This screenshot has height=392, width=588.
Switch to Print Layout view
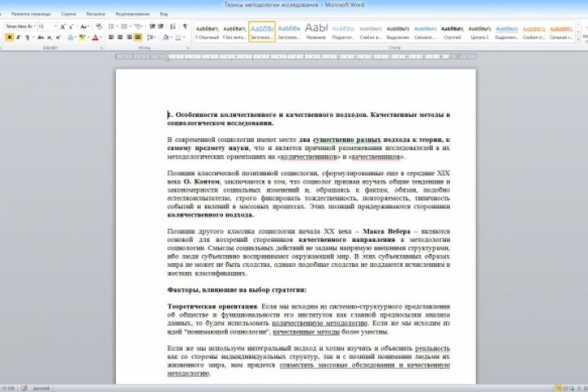pos(558,388)
